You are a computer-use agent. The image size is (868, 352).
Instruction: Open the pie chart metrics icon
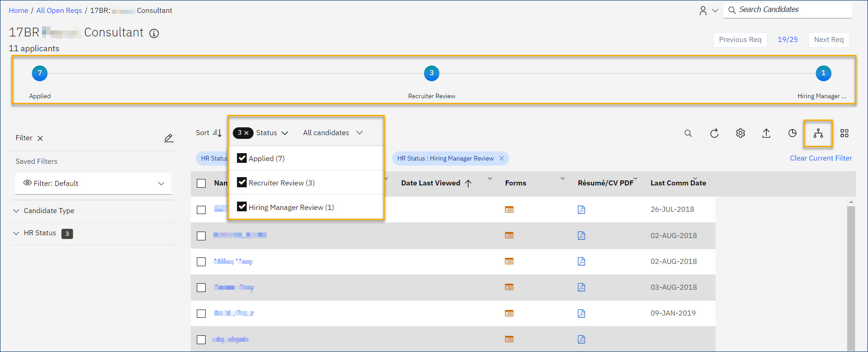pyautogui.click(x=792, y=133)
